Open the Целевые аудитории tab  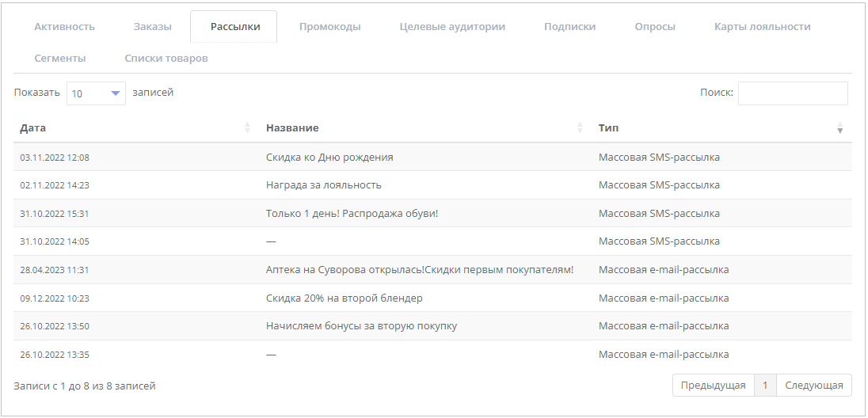coord(452,27)
